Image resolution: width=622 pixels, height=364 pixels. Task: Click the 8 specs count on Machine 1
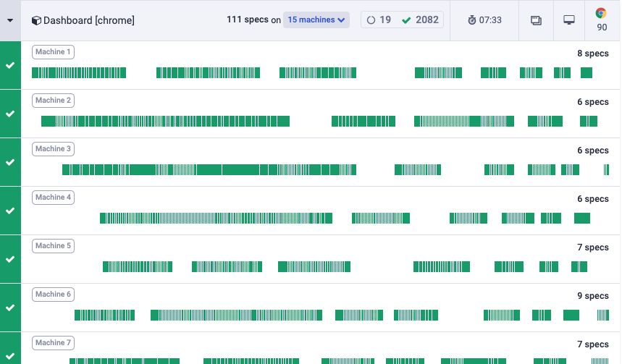pos(592,54)
